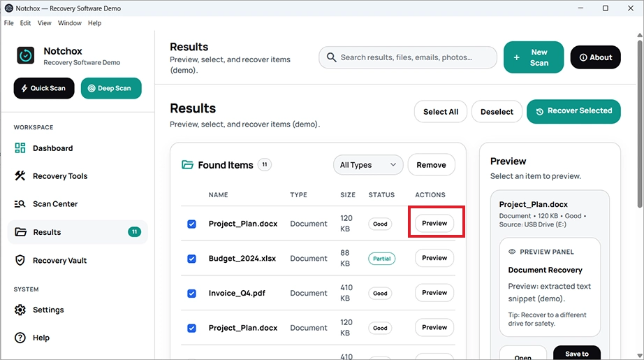Uncheck the Invoice_Q4.pdf checkbox

(x=191, y=294)
